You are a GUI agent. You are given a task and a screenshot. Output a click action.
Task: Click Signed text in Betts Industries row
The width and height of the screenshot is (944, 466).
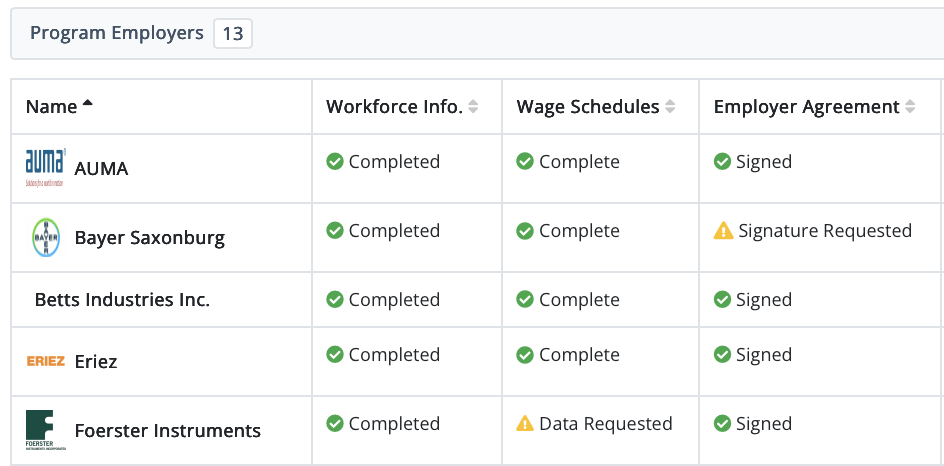pos(764,300)
